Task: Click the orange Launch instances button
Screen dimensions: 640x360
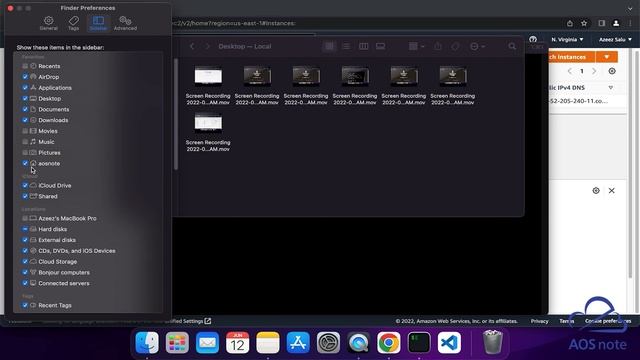Action: 571,57
